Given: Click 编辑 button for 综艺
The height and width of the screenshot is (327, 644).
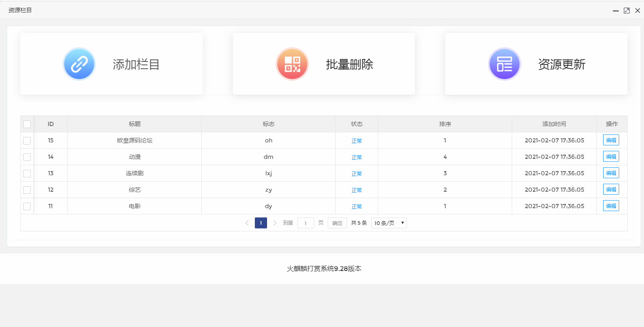Looking at the screenshot, I should pyautogui.click(x=611, y=189).
